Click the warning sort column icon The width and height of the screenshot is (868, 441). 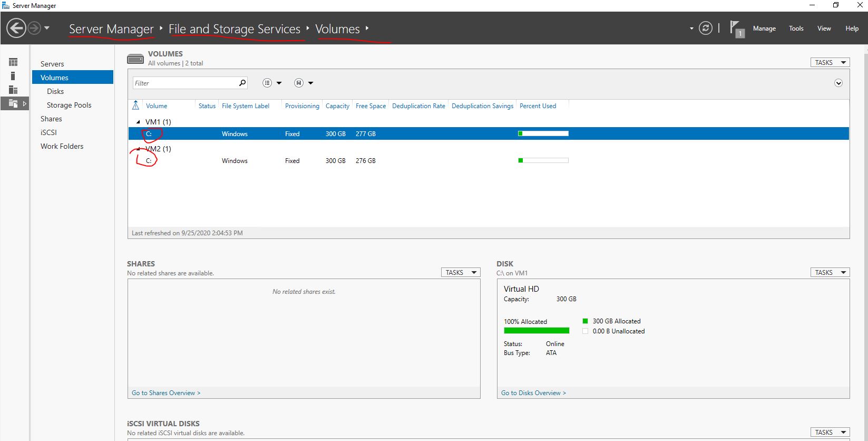point(135,106)
